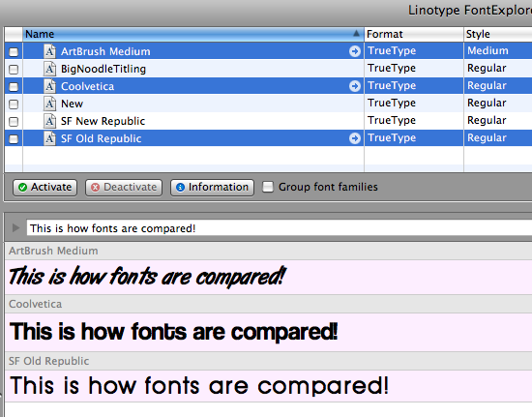Sort fonts by Format column header
This screenshot has width=532, height=417.
[x=414, y=34]
